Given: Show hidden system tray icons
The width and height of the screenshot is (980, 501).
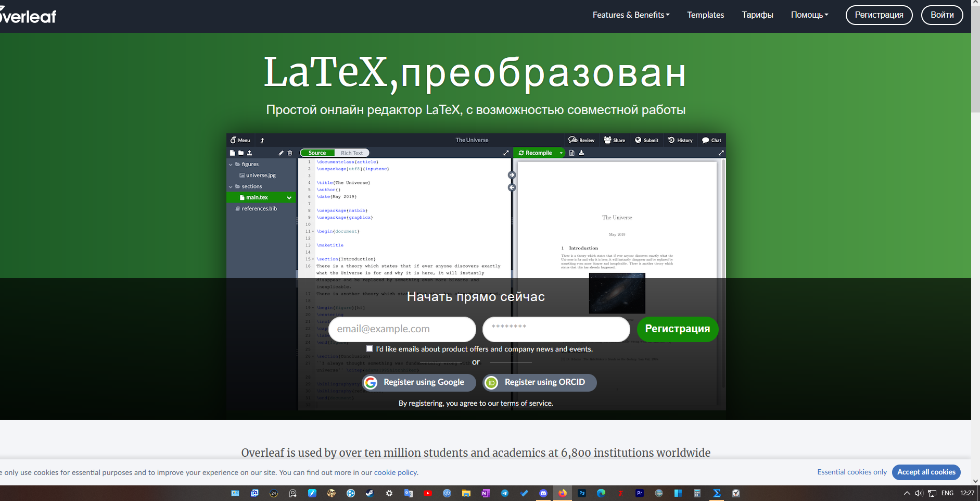Looking at the screenshot, I should pos(907,493).
